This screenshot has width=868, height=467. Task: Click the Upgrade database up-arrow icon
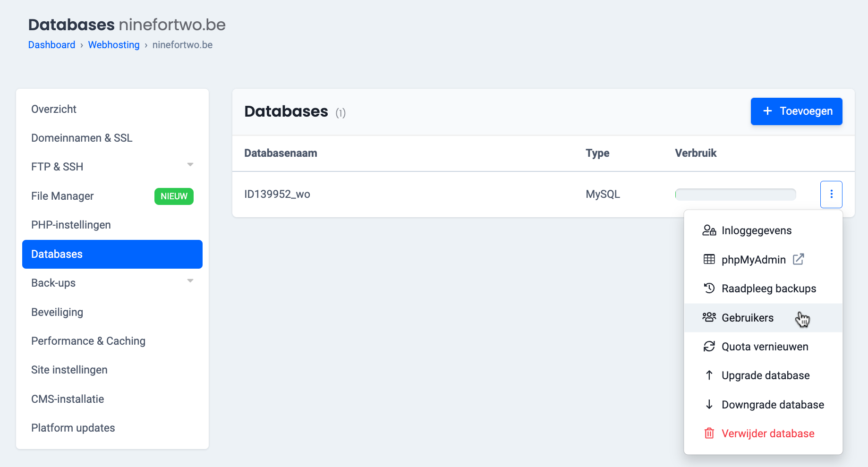tap(709, 375)
